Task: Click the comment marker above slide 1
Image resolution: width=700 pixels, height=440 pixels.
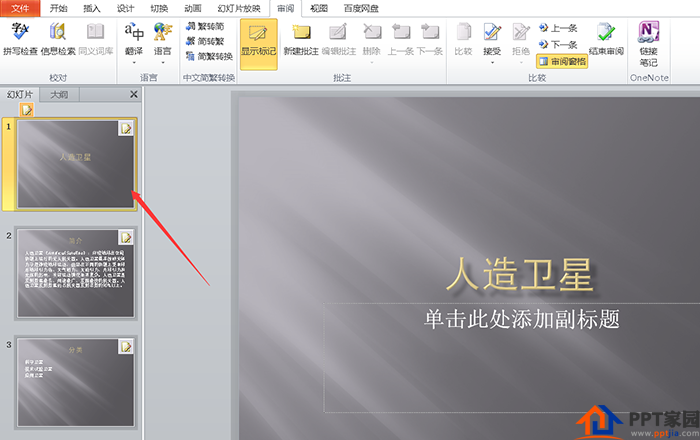Action: pos(27,109)
